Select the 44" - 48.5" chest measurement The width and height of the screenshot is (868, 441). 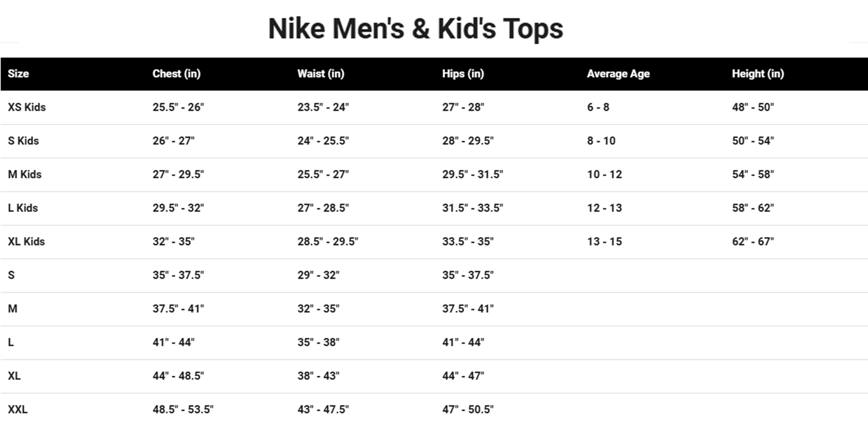[178, 376]
